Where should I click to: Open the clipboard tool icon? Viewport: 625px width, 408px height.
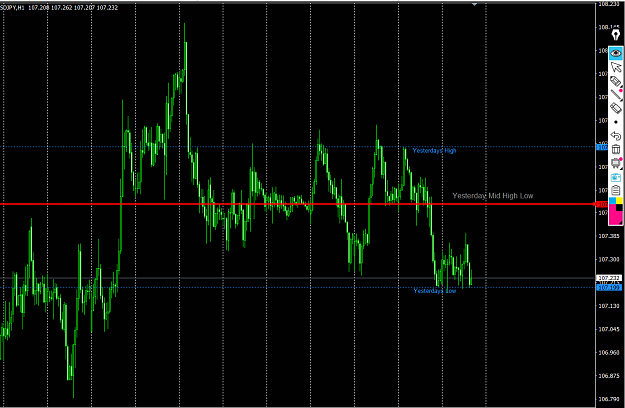[616, 190]
